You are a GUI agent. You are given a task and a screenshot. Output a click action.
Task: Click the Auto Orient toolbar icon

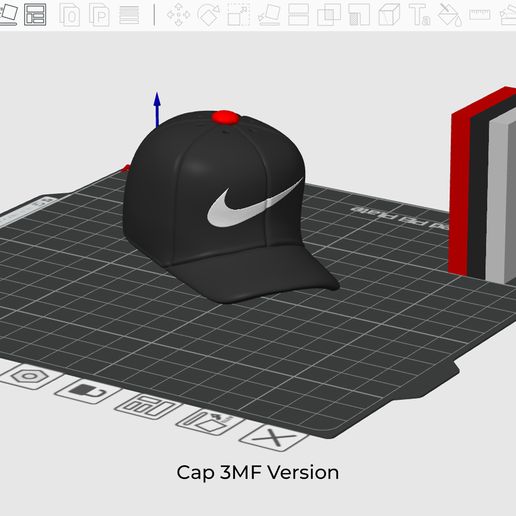(x=8, y=14)
